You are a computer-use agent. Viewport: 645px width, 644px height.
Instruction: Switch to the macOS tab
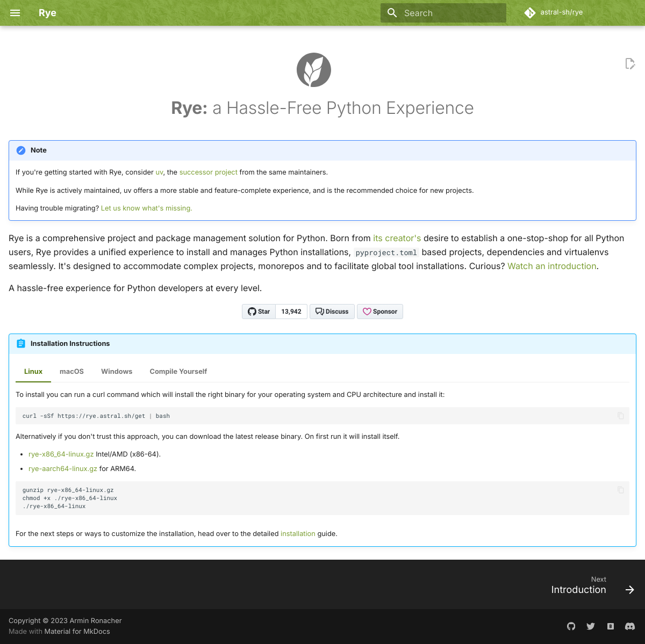tap(71, 372)
